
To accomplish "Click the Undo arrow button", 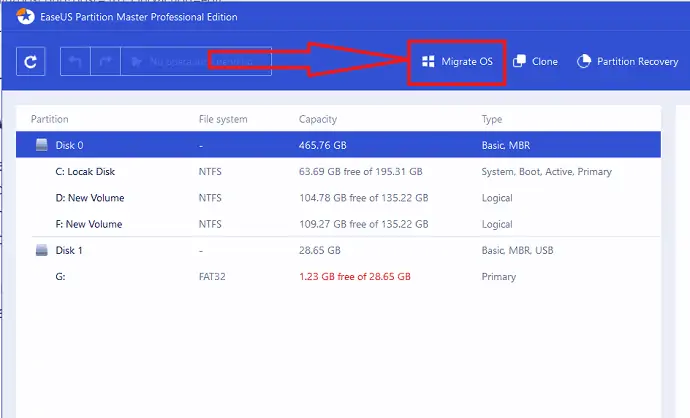I will pos(75,62).
